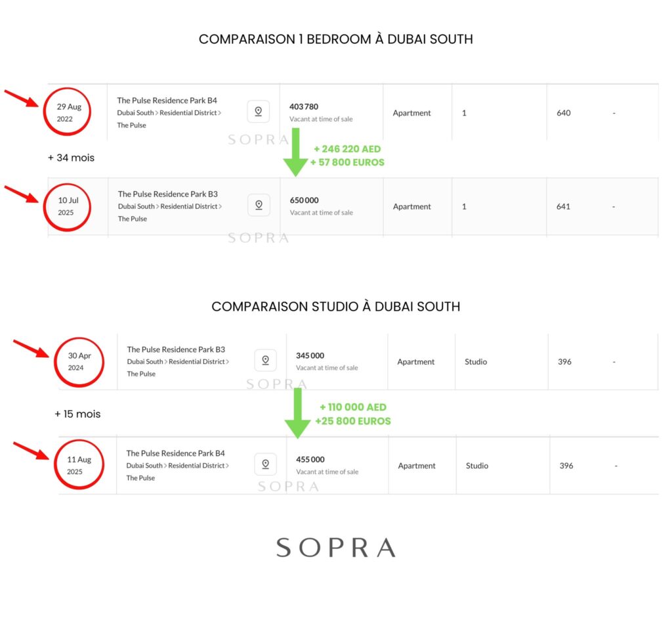Open Dubai South link in first row

(135, 113)
